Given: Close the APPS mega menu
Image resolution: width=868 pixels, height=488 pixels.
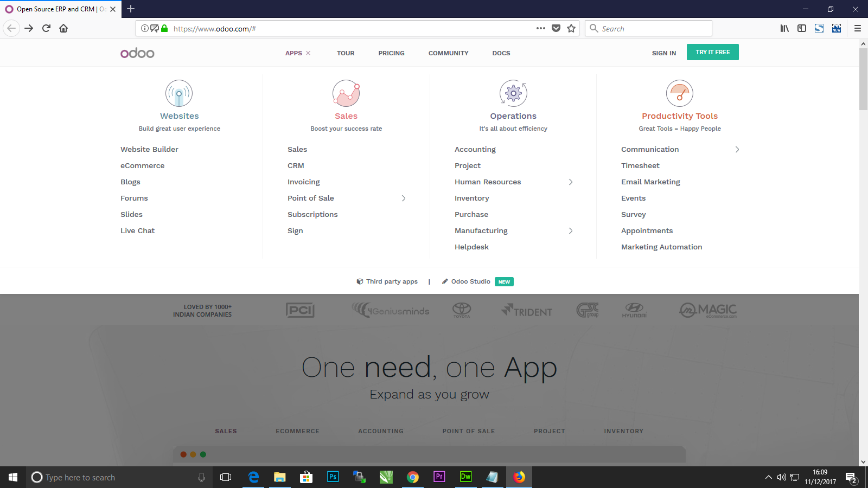Looking at the screenshot, I should point(308,53).
